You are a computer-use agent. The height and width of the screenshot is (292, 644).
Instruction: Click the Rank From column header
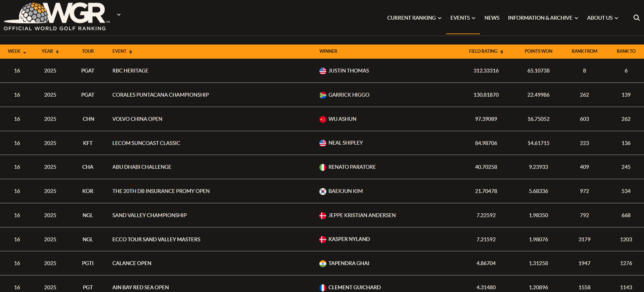click(584, 51)
